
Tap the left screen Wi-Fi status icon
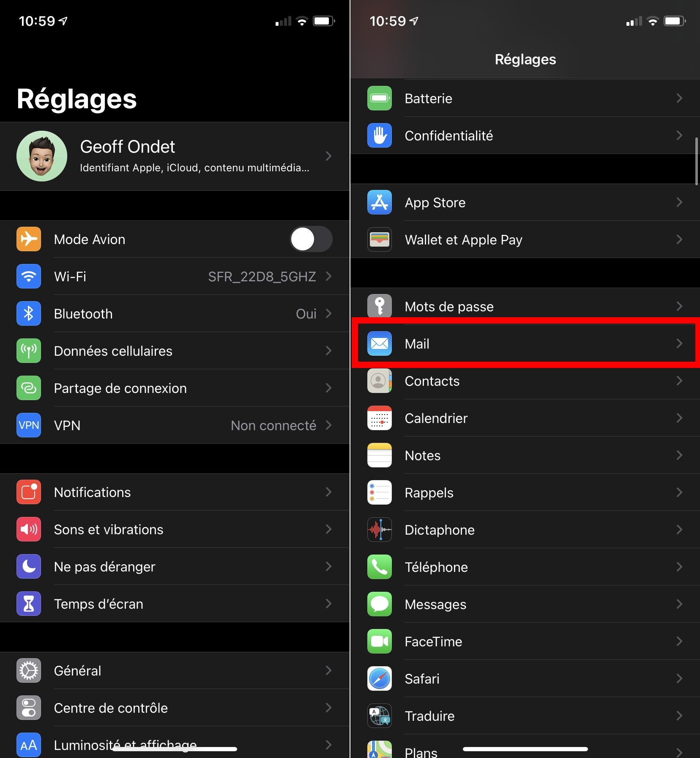(302, 21)
